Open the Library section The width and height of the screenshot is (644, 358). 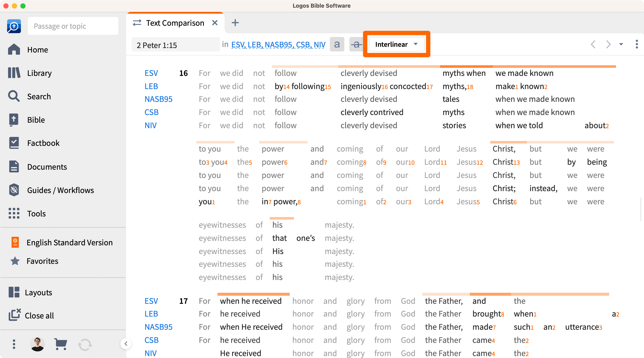point(30,73)
